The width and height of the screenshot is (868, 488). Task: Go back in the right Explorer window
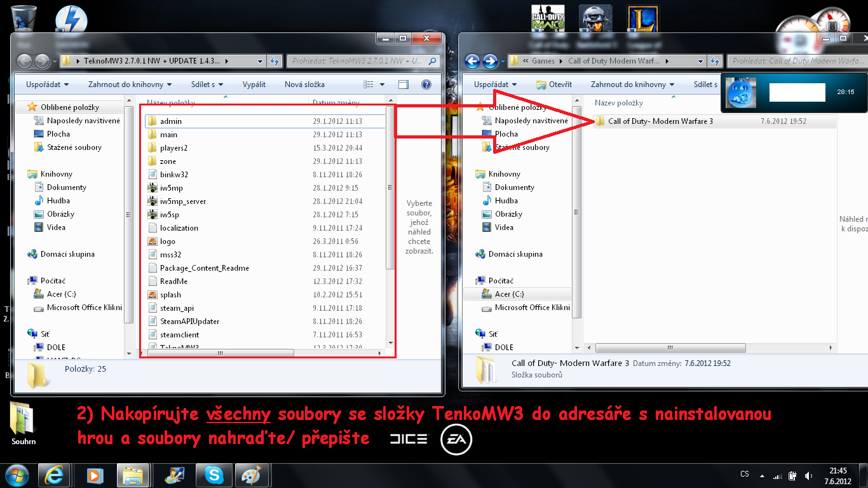coord(472,61)
